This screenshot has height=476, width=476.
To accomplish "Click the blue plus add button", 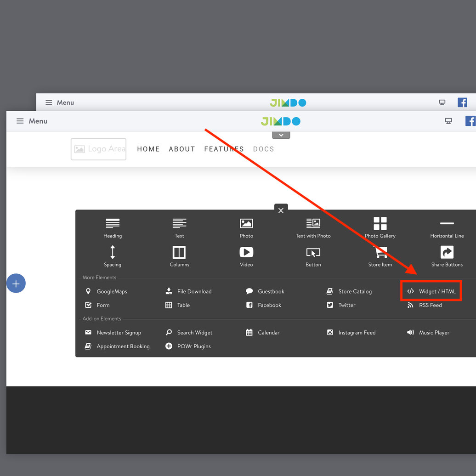I will point(16,283).
